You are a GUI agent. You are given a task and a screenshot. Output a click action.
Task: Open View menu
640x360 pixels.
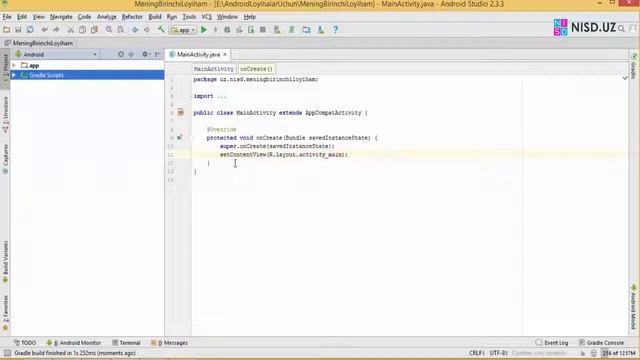click(38, 17)
